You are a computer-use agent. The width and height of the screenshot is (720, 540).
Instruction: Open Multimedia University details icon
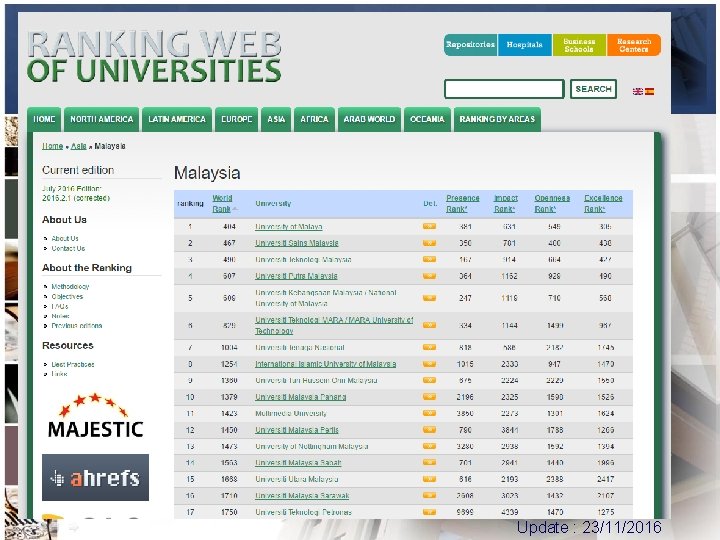(429, 413)
